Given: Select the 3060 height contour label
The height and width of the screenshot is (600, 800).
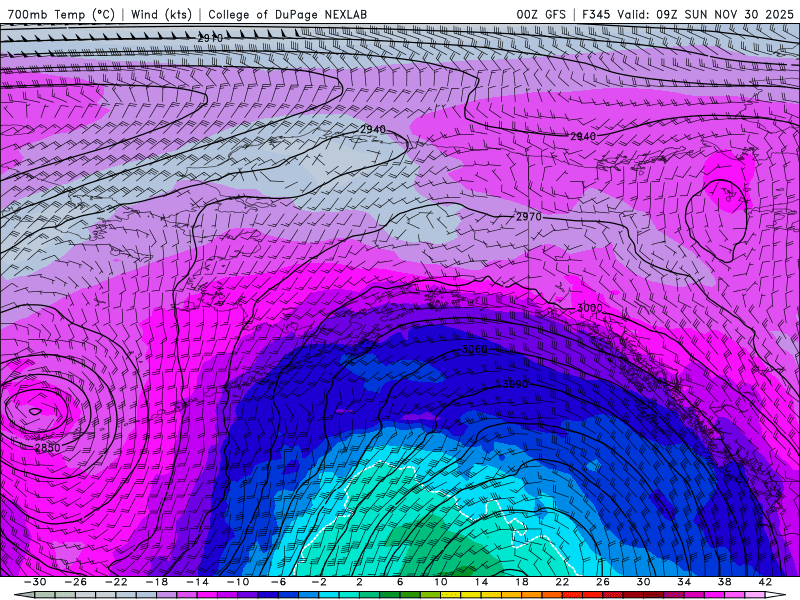Looking at the screenshot, I should 474,349.
